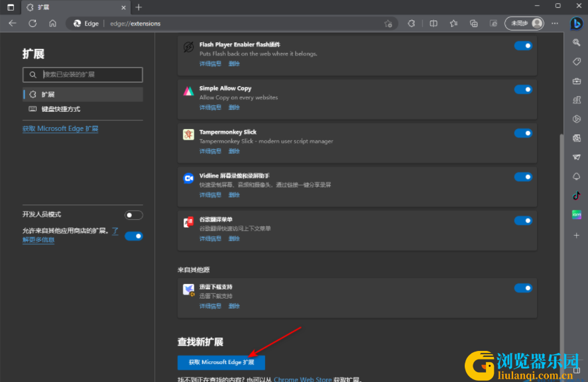This screenshot has width=588, height=382.
Task: Toggle allow extensions from other stores
Action: (133, 236)
